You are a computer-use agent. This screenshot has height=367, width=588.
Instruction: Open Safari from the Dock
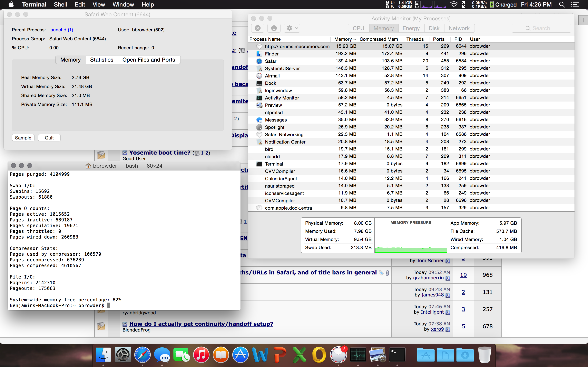tap(142, 355)
